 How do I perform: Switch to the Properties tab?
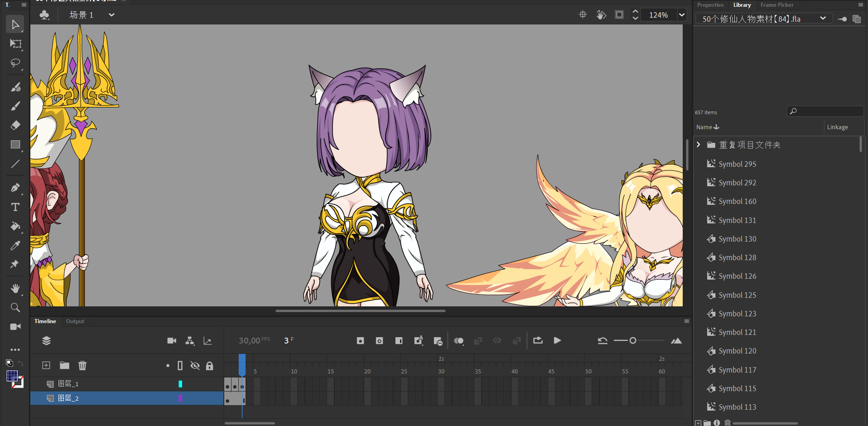pos(710,5)
